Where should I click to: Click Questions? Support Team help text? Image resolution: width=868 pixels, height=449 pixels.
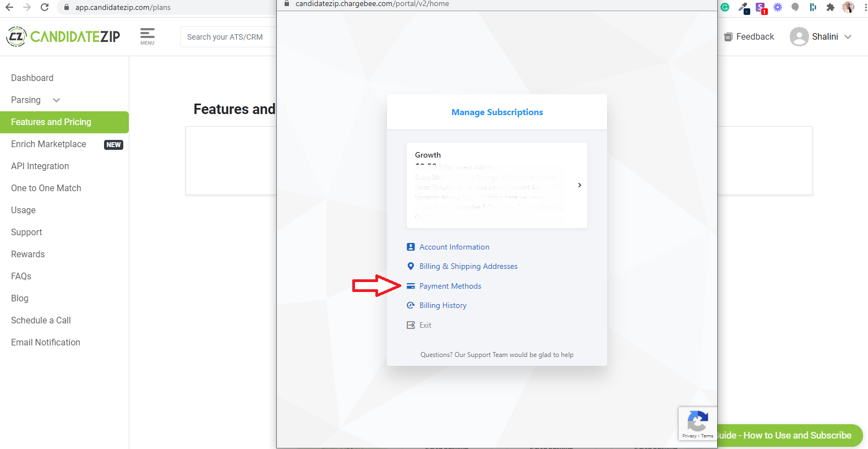[x=497, y=355]
